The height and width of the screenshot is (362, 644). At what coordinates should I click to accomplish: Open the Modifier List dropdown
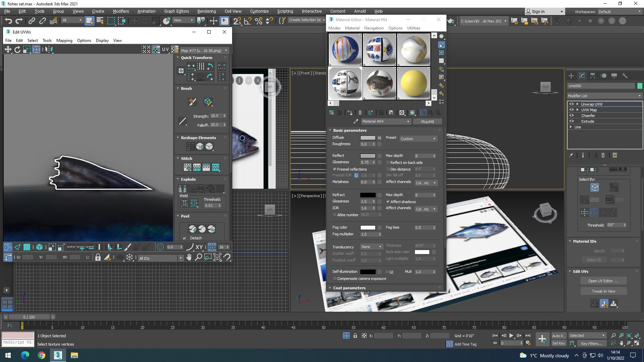tap(604, 96)
